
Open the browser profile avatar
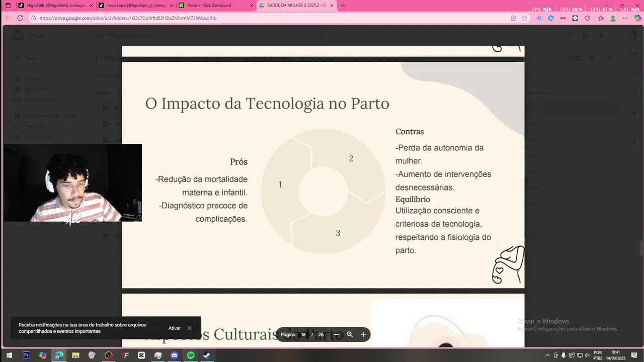click(613, 18)
